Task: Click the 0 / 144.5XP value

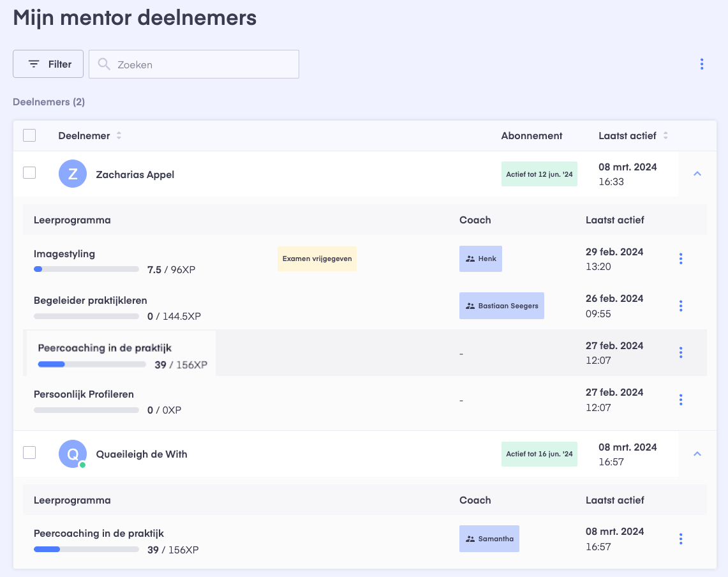Action: (174, 317)
